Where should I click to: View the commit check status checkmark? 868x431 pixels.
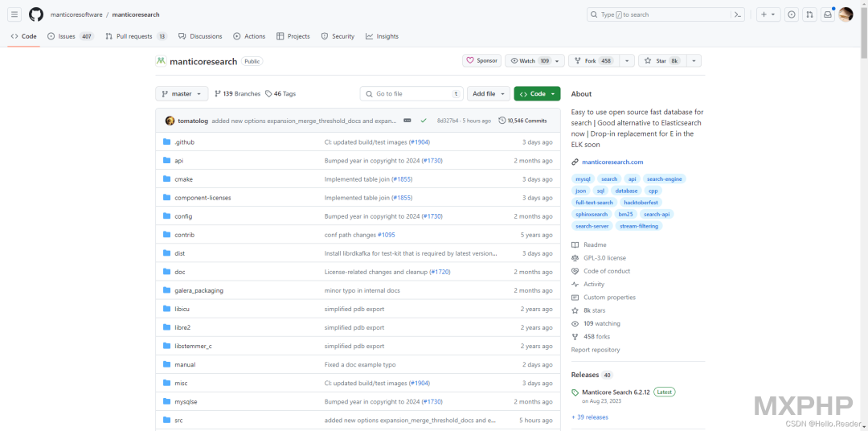[424, 121]
